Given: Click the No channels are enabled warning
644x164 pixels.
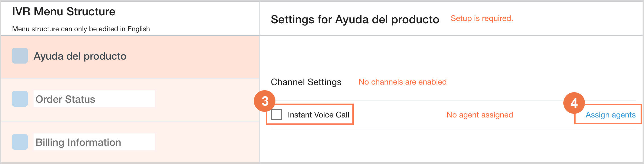Looking at the screenshot, I should [402, 82].
